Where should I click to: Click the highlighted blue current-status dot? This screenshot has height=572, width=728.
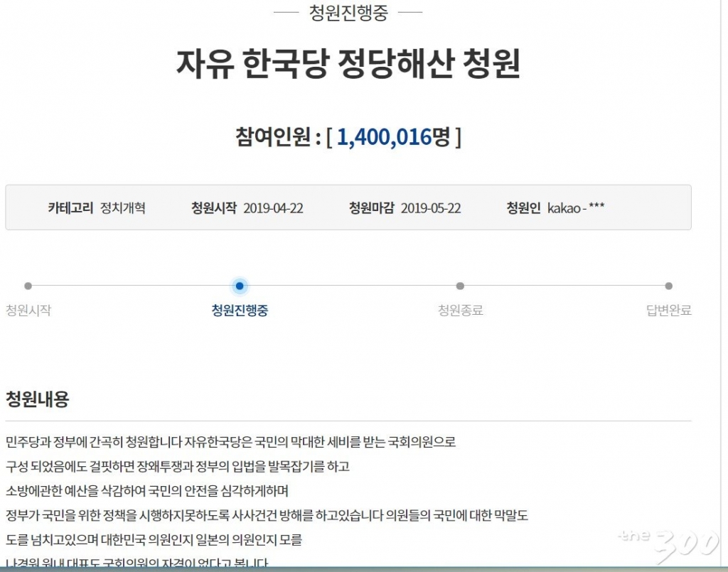pos(240,286)
